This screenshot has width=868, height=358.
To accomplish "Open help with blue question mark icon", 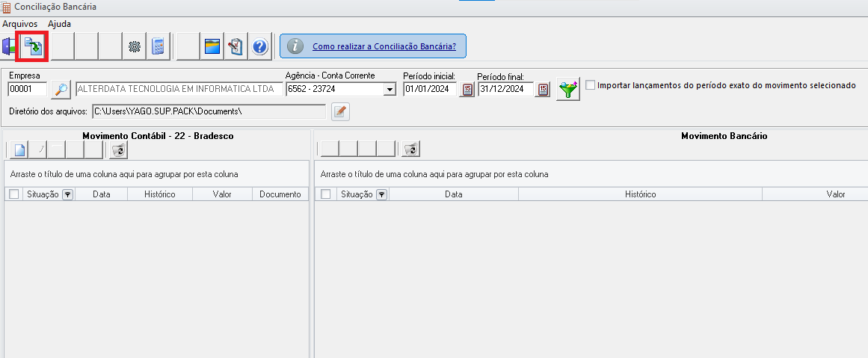I will [x=259, y=46].
